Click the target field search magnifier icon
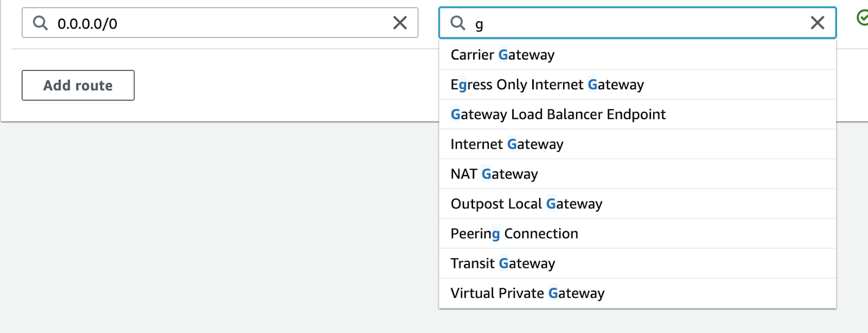The image size is (868, 333). [458, 23]
